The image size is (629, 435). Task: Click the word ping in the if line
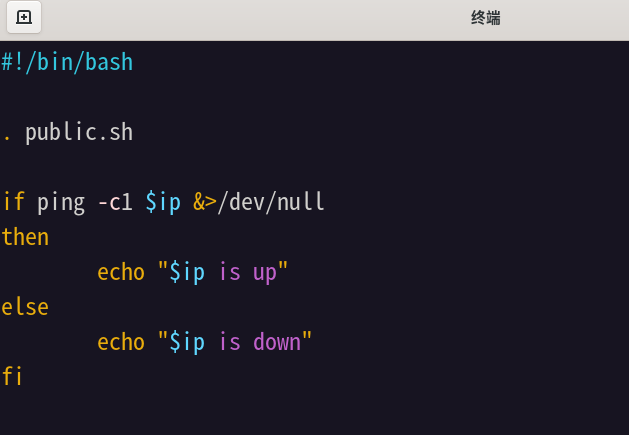click(x=61, y=203)
